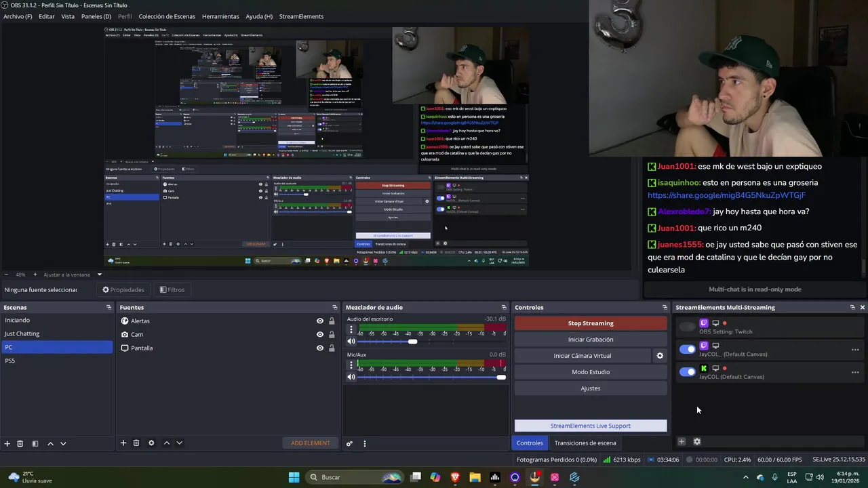Click Stop Streaming button
Viewport: 868px width, 488px height.
[x=591, y=323]
